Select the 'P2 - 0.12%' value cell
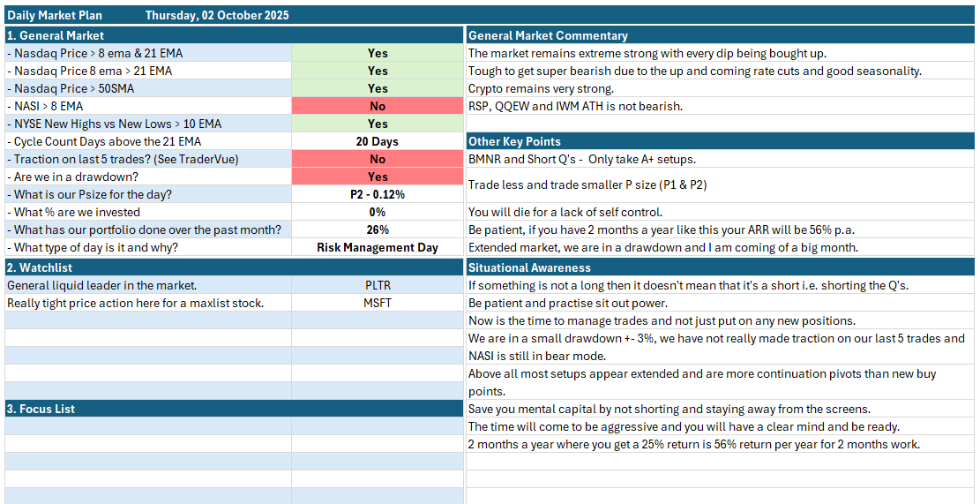This screenshot has height=504, width=980. tap(378, 194)
